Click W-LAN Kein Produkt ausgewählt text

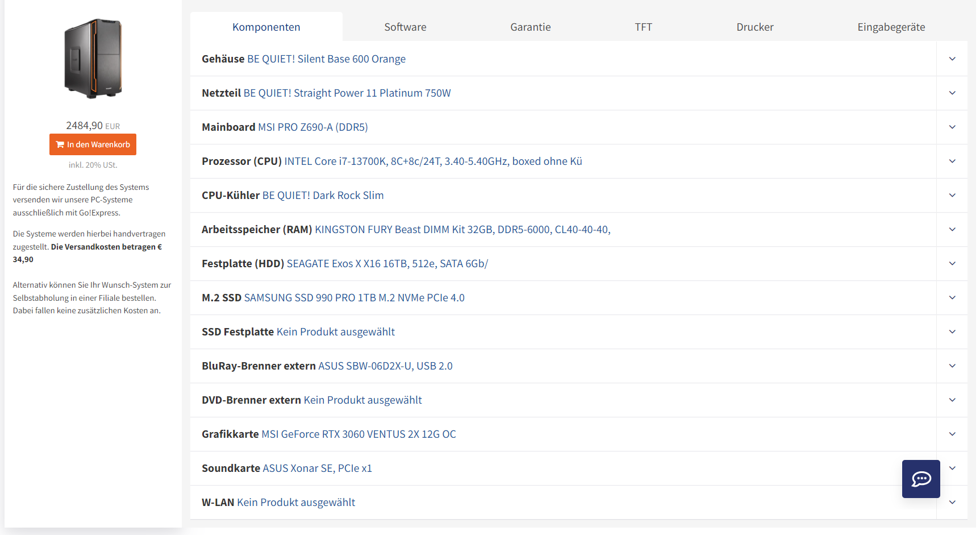(x=296, y=503)
